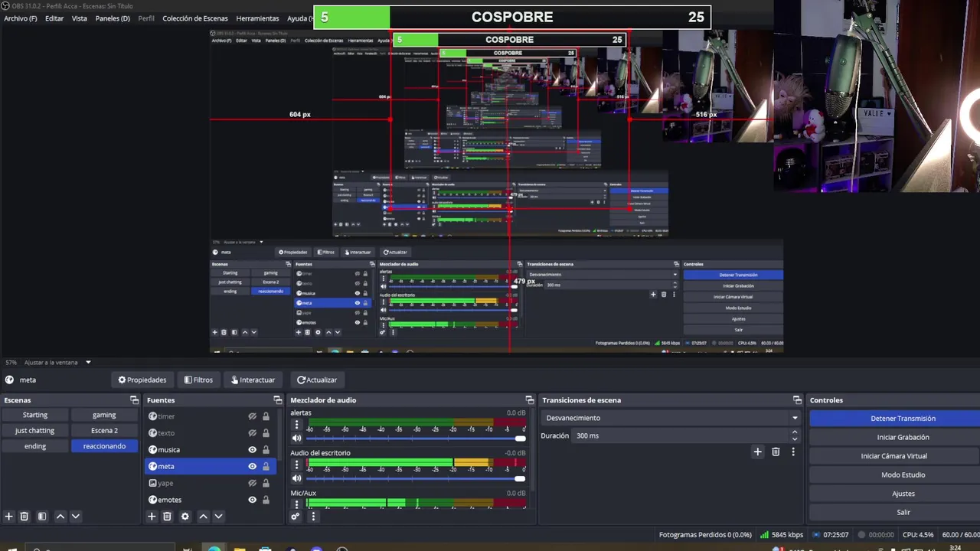
Task: Undock the Mezclador de audio panel
Action: [x=530, y=400]
